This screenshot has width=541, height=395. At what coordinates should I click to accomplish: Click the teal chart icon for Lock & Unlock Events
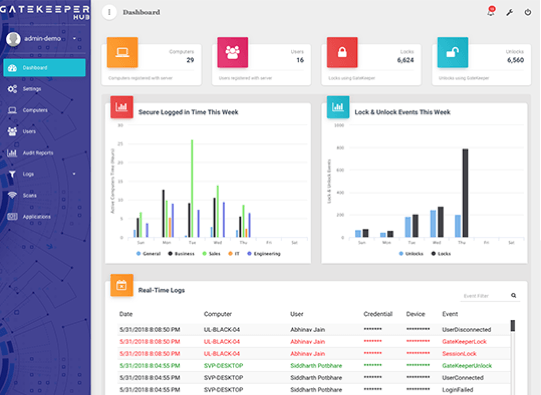point(338,107)
